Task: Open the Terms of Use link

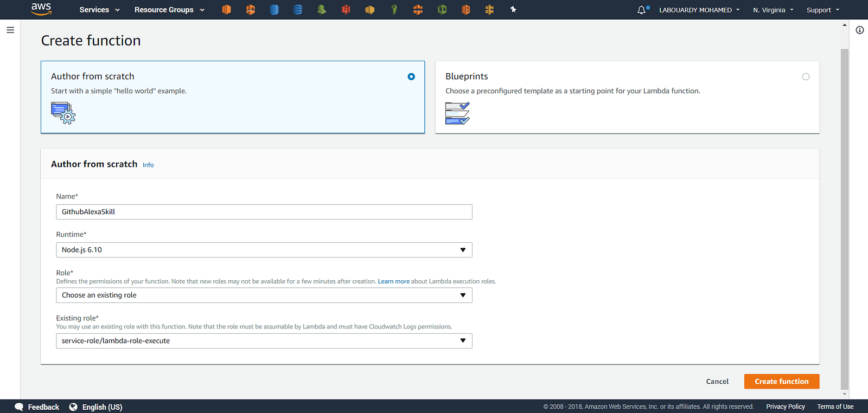Action: [835, 406]
